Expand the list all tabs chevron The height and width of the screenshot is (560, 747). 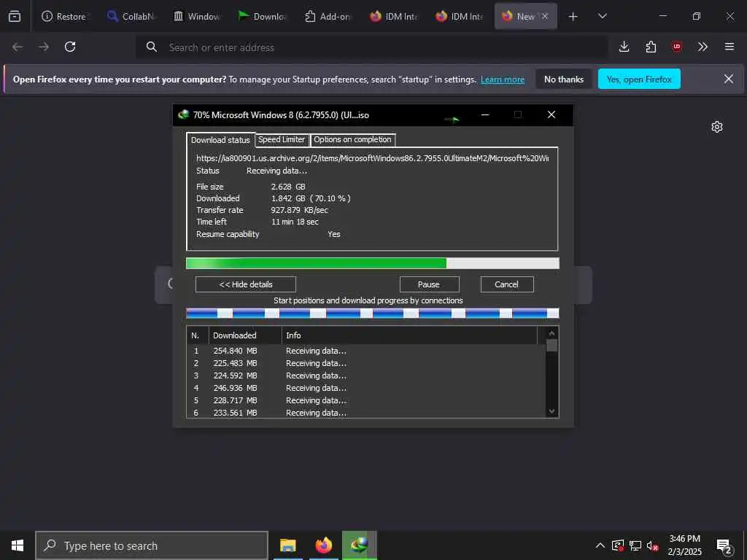[602, 16]
